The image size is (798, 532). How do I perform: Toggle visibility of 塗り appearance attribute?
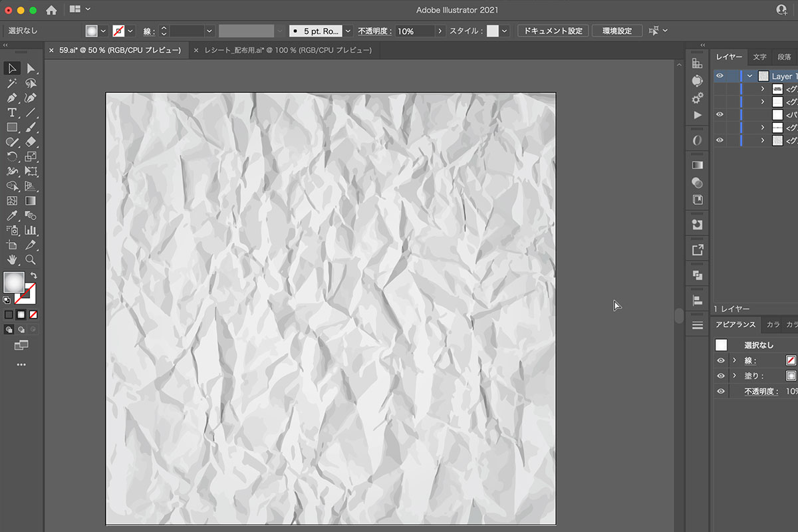click(x=720, y=376)
